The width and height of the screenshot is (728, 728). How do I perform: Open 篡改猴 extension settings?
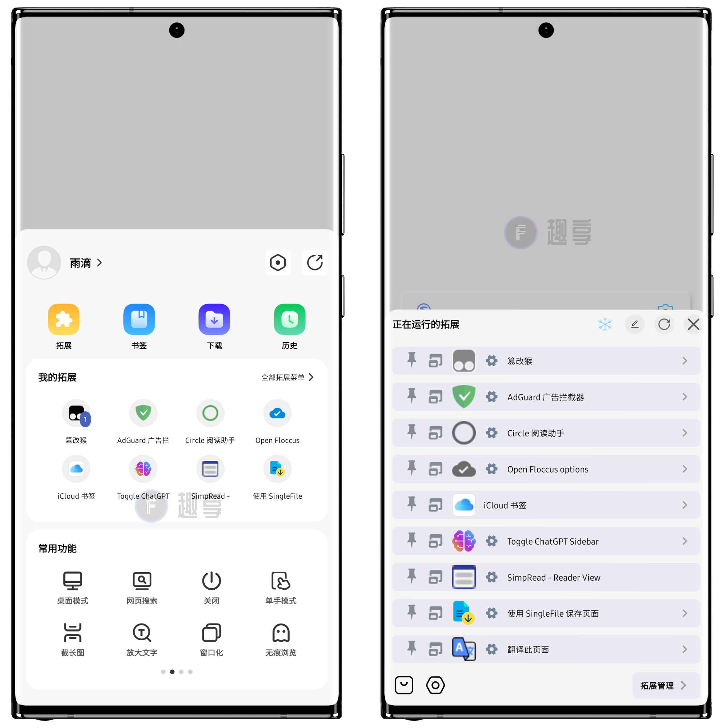[491, 360]
